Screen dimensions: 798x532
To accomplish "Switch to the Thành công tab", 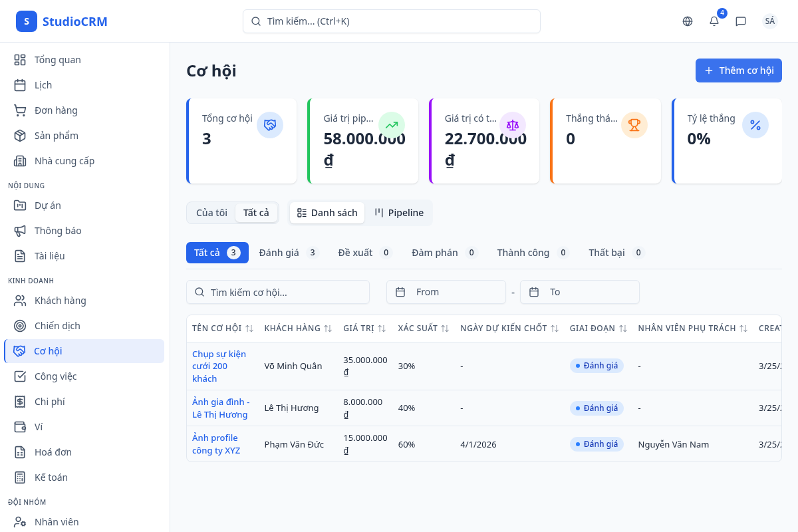I will 524,252.
